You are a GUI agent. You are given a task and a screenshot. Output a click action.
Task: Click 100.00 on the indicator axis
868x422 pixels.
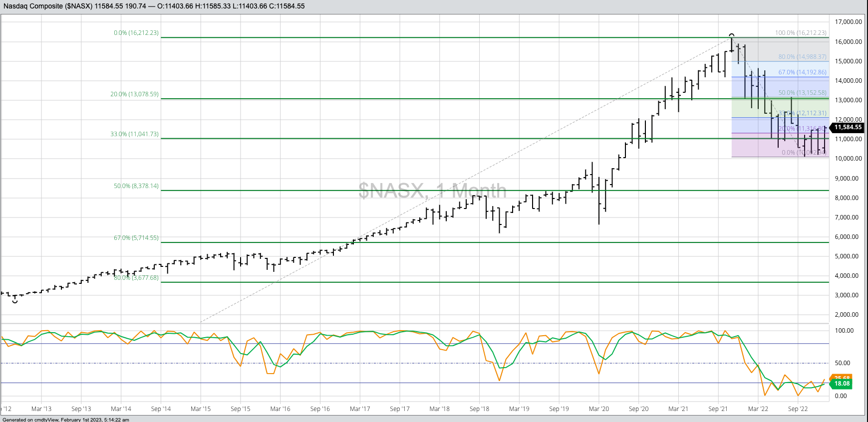[x=845, y=331]
